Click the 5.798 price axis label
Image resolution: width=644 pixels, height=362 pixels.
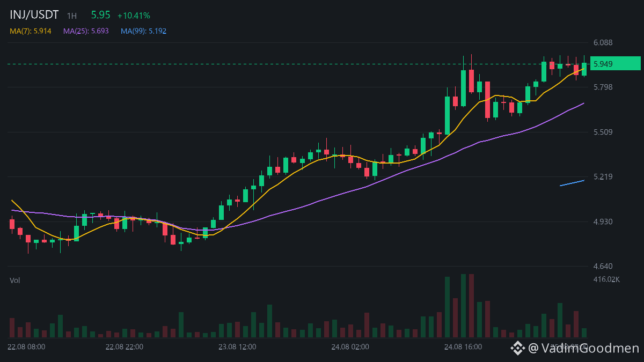pyautogui.click(x=603, y=87)
